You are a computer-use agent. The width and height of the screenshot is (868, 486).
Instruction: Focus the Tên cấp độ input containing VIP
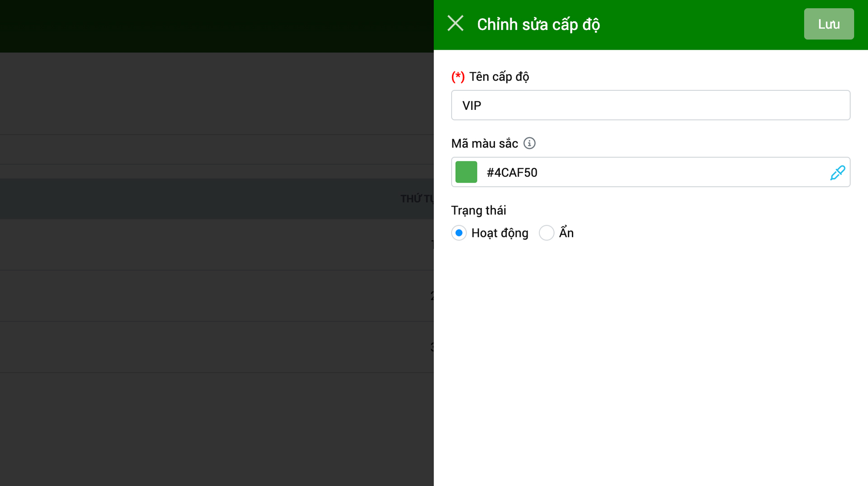pos(650,105)
